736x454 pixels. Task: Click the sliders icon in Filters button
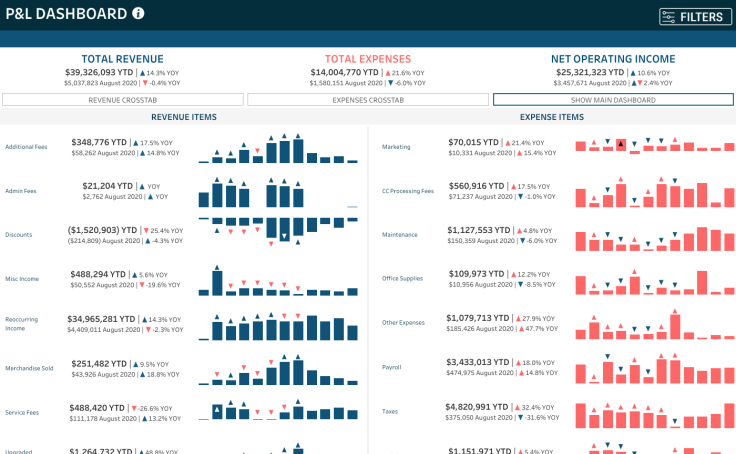pyautogui.click(x=669, y=16)
